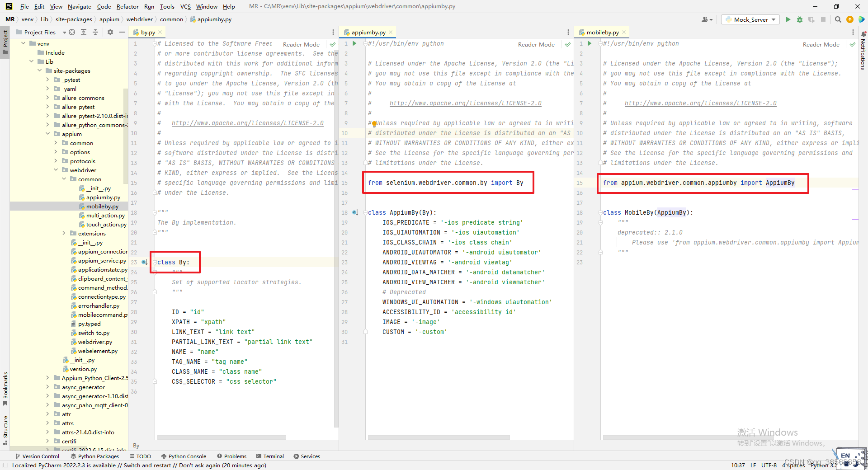868x470 pixels.
Task: Collapse the venv folder
Action: click(23, 43)
